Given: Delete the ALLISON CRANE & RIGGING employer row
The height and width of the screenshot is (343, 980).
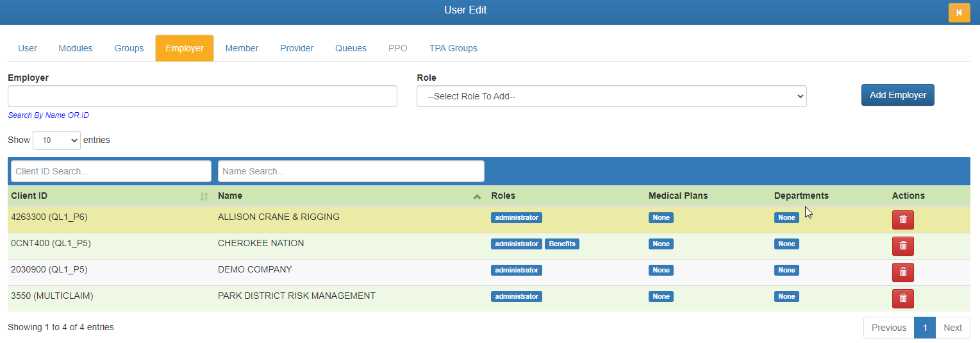Looking at the screenshot, I should point(902,219).
